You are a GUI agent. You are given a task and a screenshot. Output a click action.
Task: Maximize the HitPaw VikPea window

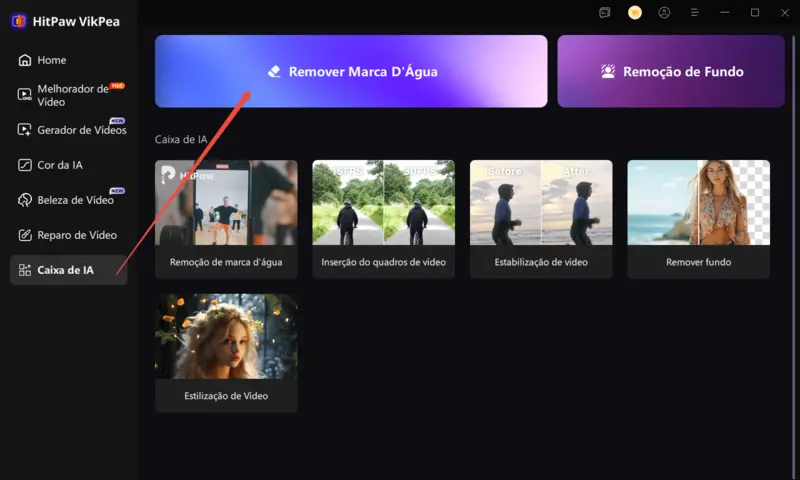tap(755, 13)
